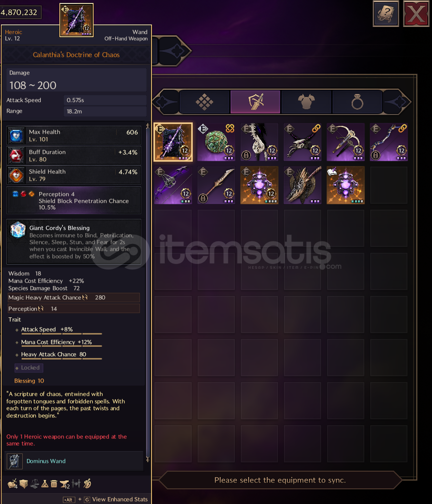The image size is (432, 504).
Task: Click the tooltip panel scrollbar
Action: pyautogui.click(x=148, y=292)
